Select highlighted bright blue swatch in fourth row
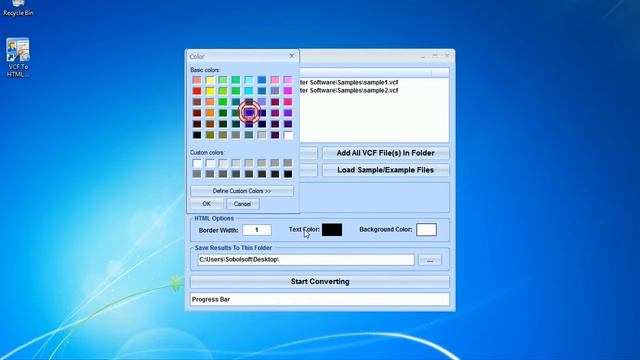 point(249,113)
